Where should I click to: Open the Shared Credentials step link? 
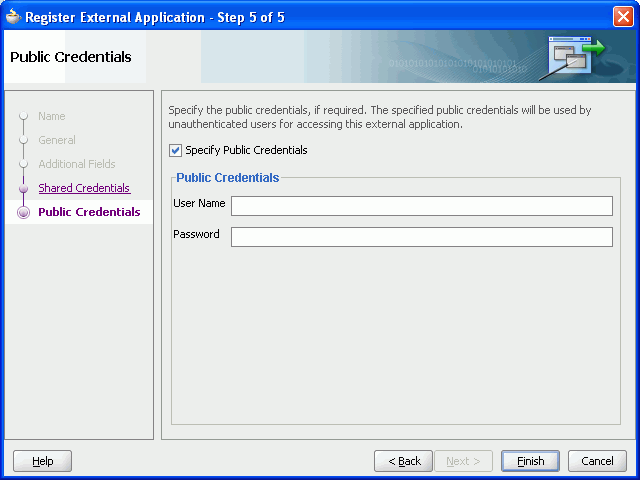click(84, 188)
